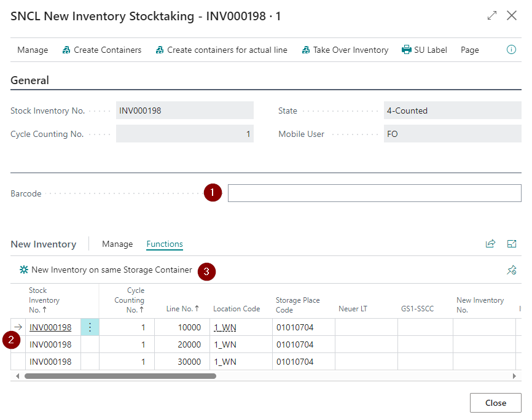Screen dimensions: 532x420
Task: Open the Page menu
Action: click(x=469, y=50)
